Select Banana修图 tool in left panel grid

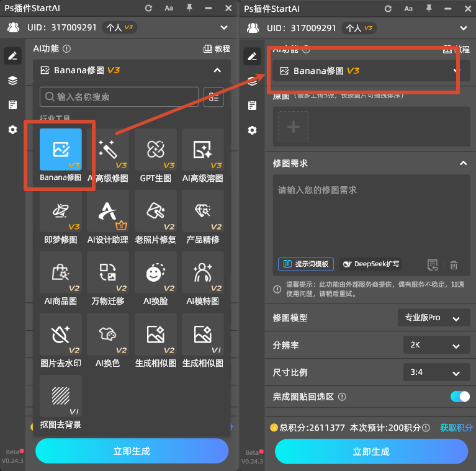pyautogui.click(x=61, y=150)
